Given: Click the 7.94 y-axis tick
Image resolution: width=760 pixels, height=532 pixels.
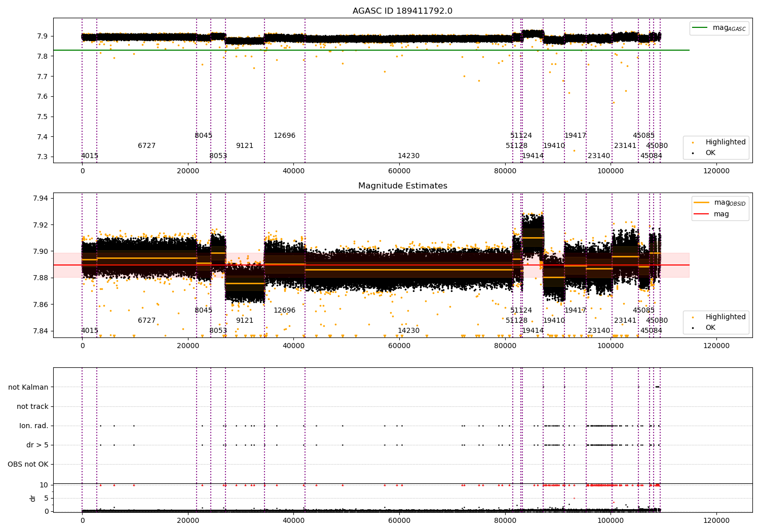Looking at the screenshot, I should point(41,198).
